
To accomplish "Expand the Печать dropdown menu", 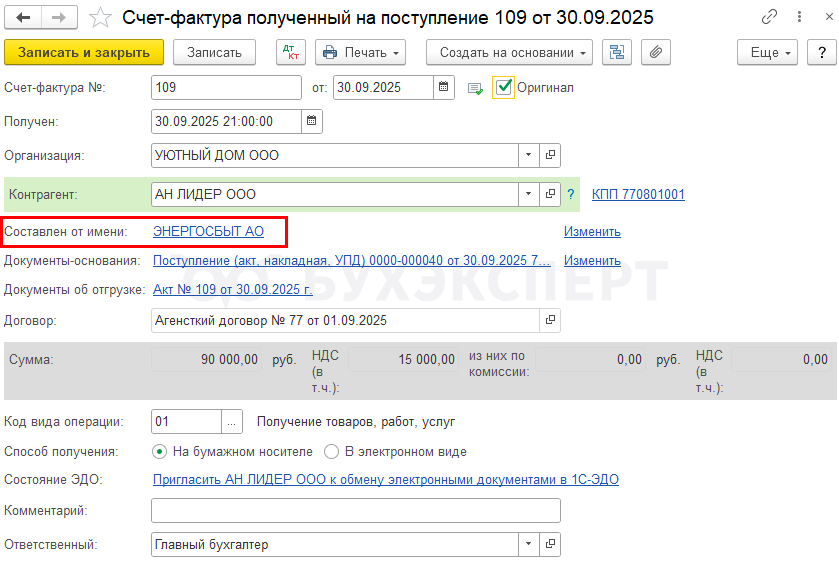I will tap(361, 52).
